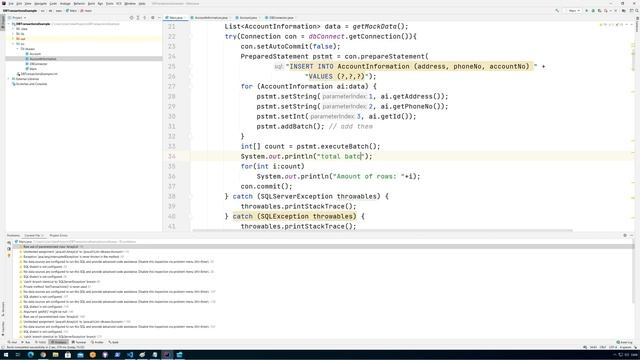The width and height of the screenshot is (640, 360).
Task: Collapse the src folder
Action: 14,44
